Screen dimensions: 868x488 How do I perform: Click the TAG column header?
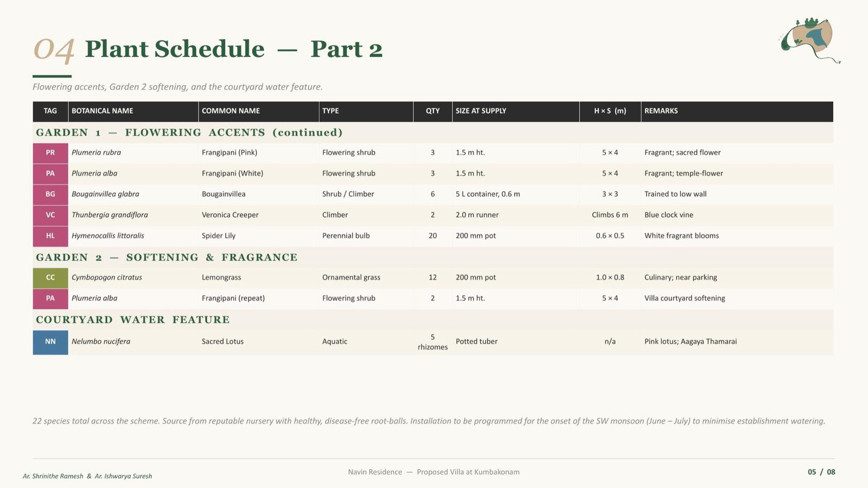(50, 111)
